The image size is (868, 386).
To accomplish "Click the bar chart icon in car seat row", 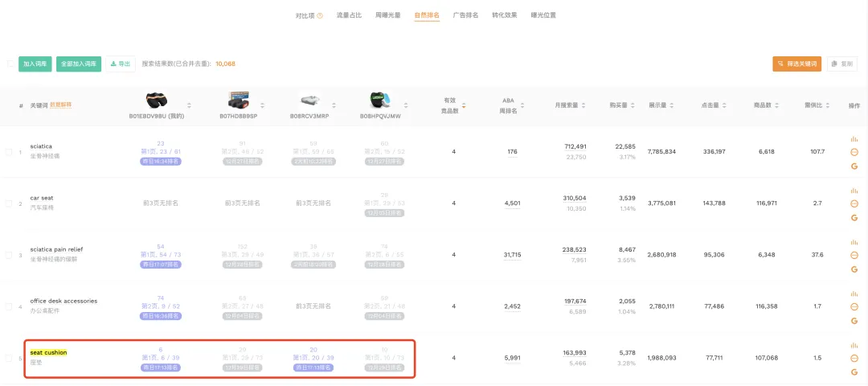I will pyautogui.click(x=854, y=191).
